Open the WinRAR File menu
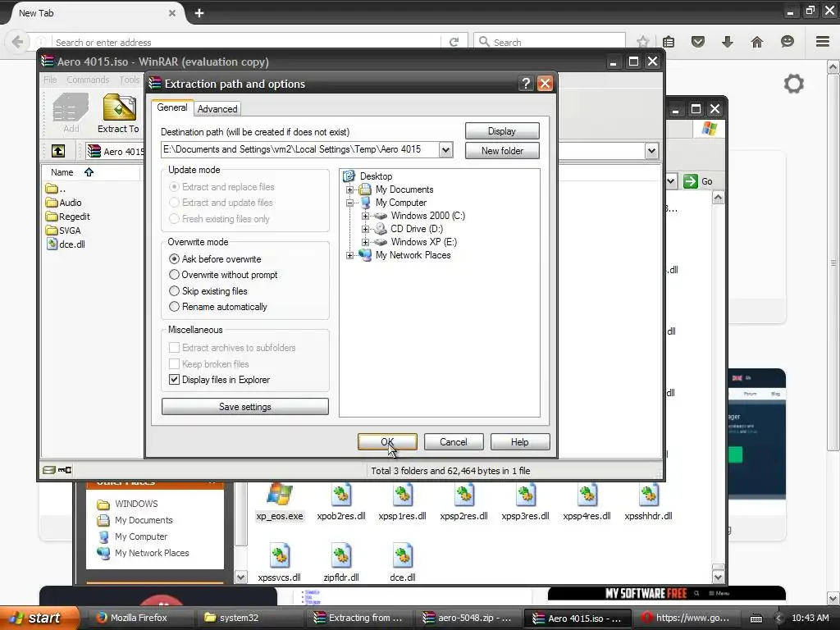 pyautogui.click(x=50, y=80)
